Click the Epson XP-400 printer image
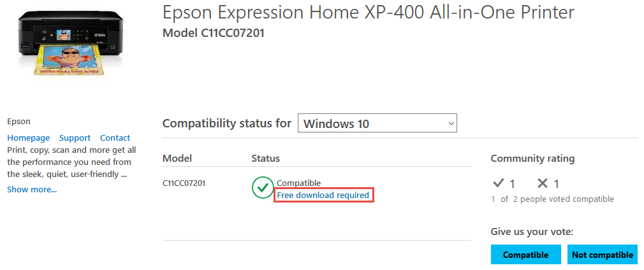This screenshot has height=270, width=644. (70, 43)
